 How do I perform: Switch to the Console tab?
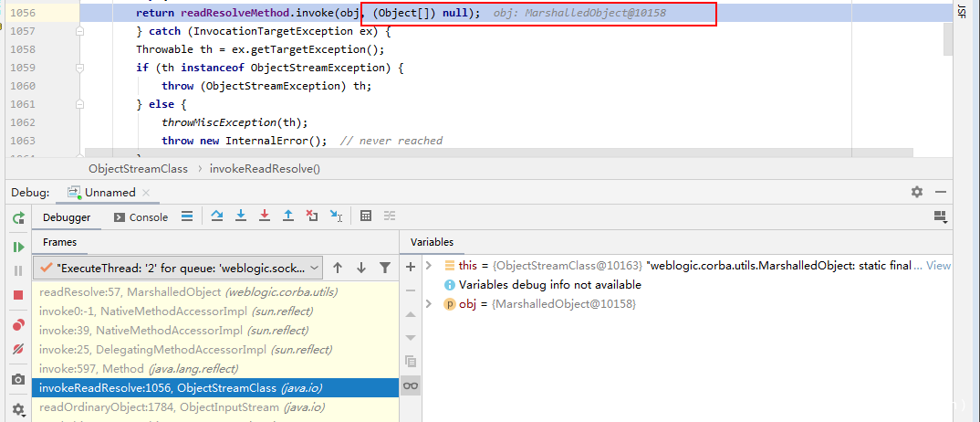point(141,217)
